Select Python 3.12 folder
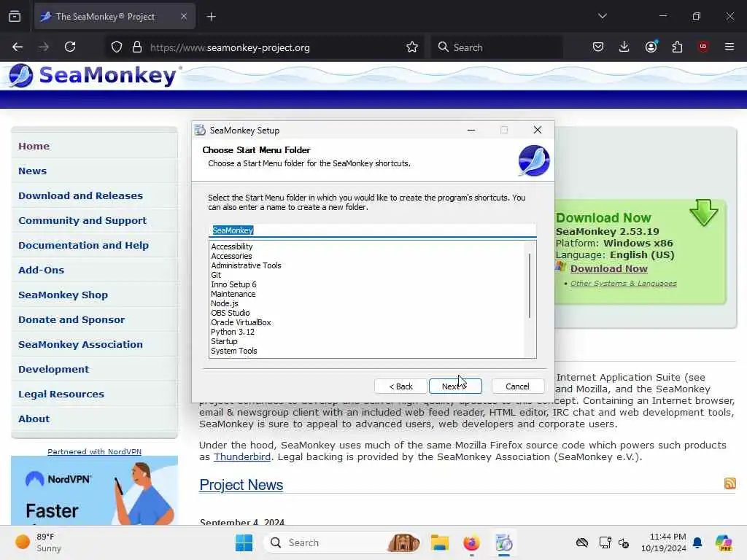This screenshot has width=747, height=560. pyautogui.click(x=233, y=332)
